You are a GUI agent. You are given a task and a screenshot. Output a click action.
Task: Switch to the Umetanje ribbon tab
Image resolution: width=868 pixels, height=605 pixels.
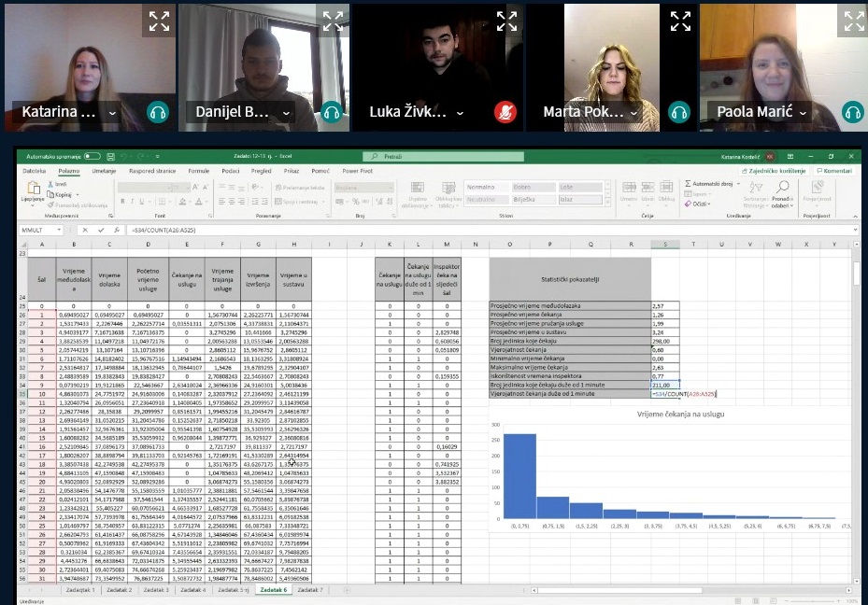point(104,171)
